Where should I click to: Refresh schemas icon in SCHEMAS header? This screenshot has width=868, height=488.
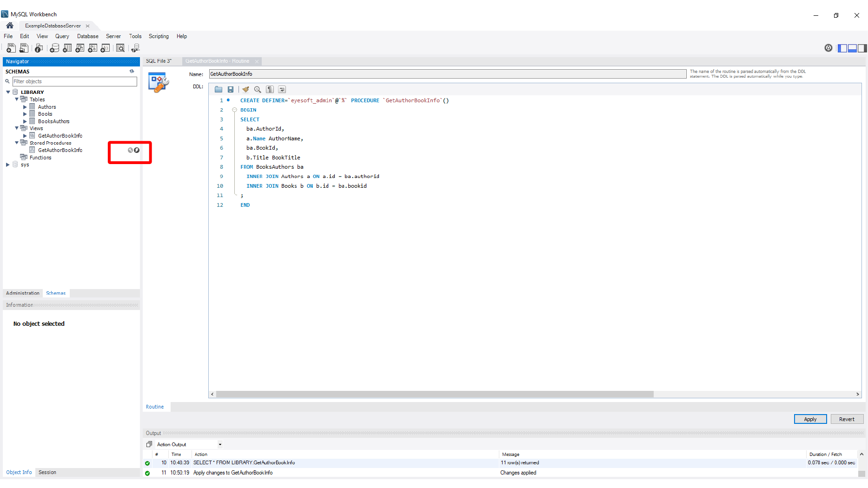click(x=132, y=71)
